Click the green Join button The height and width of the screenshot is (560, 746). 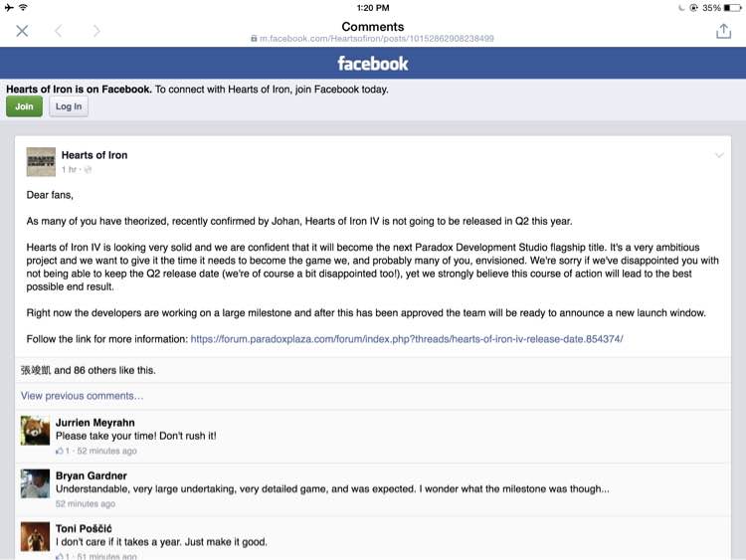coord(24,106)
